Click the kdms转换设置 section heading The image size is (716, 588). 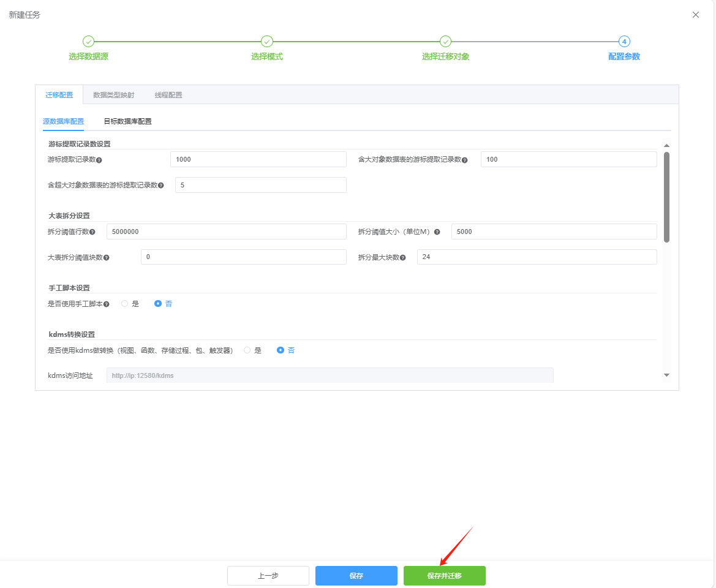pos(72,334)
